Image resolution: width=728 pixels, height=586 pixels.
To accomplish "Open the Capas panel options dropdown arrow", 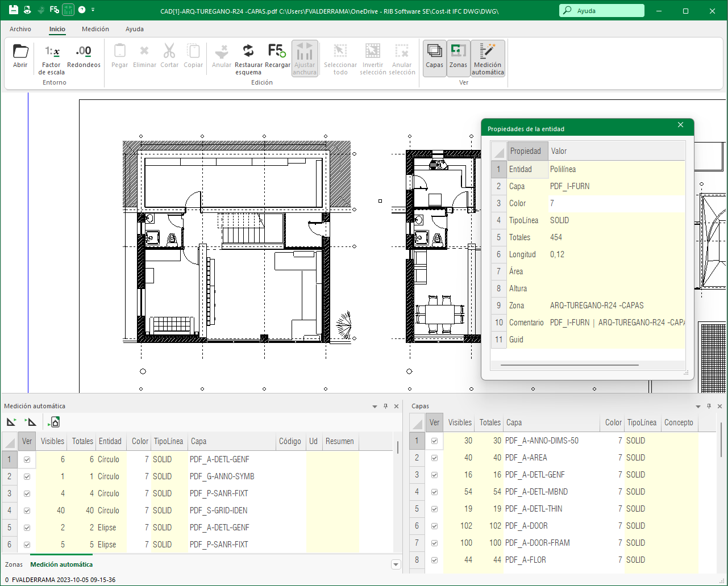I will click(x=698, y=407).
